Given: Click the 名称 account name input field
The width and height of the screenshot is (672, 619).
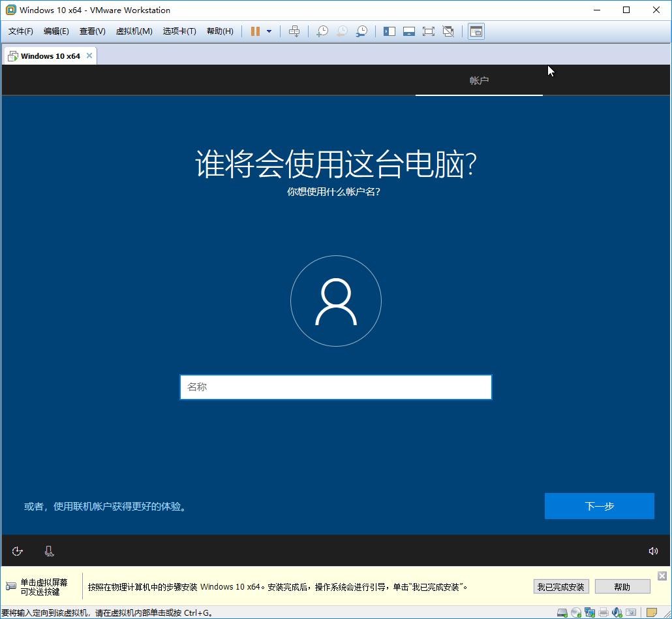Looking at the screenshot, I should click(x=335, y=387).
